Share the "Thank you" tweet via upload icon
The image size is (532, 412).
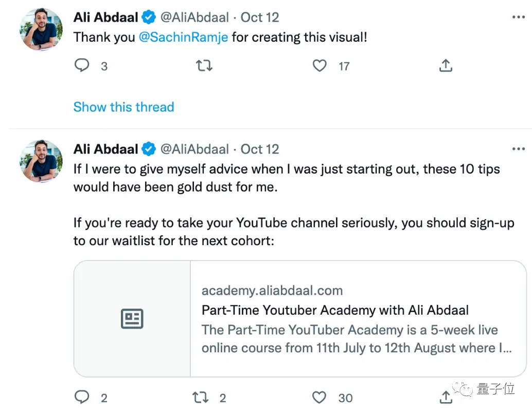446,65
